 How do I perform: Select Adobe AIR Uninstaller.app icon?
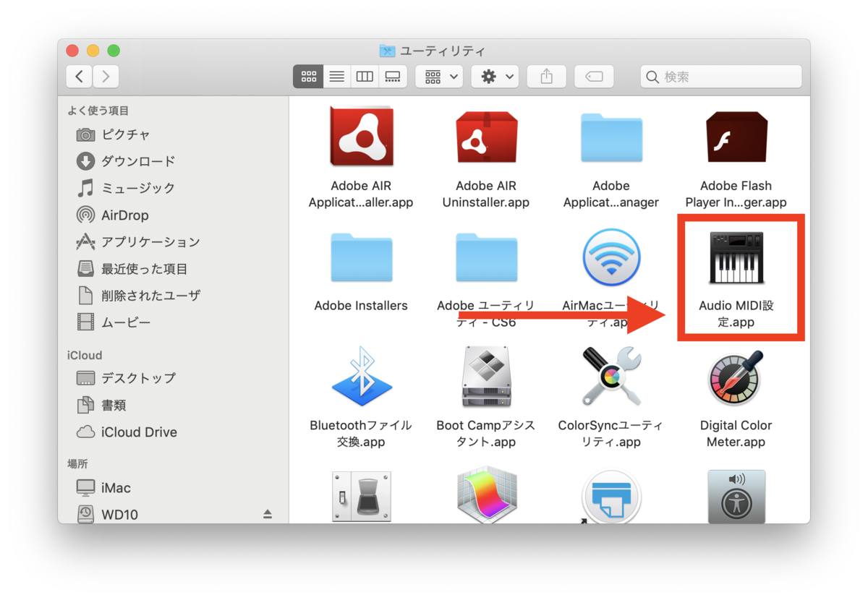(x=486, y=137)
